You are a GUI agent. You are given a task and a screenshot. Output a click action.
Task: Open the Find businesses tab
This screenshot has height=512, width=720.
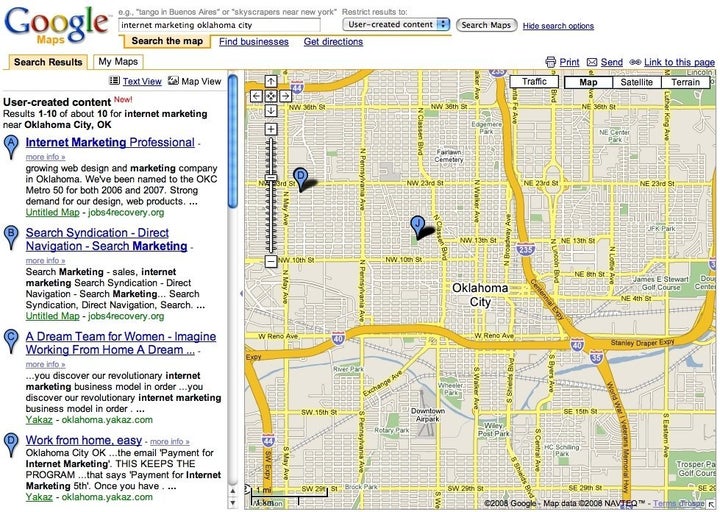pos(254,42)
